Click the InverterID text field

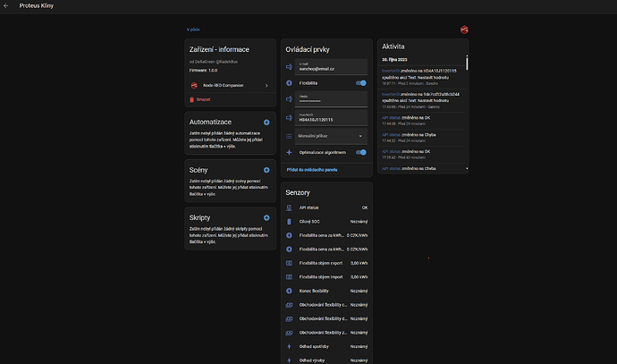point(332,117)
